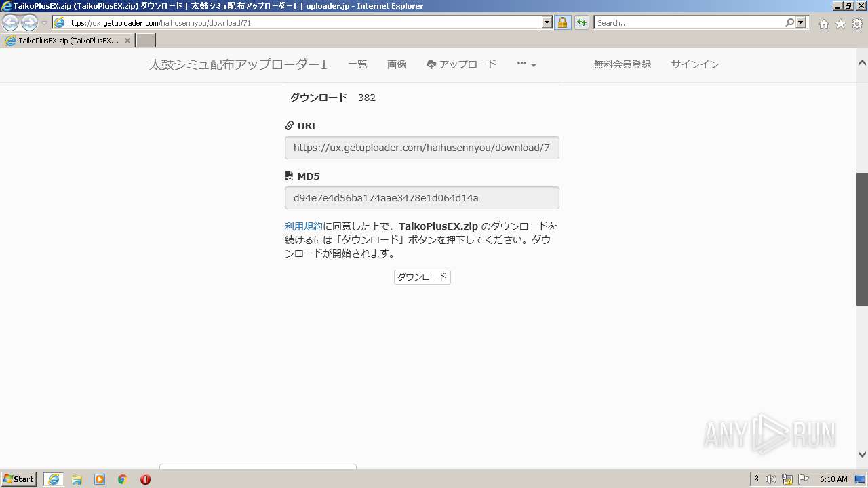Open a new tab button
Screen dimensions: 868x488
[x=146, y=41]
